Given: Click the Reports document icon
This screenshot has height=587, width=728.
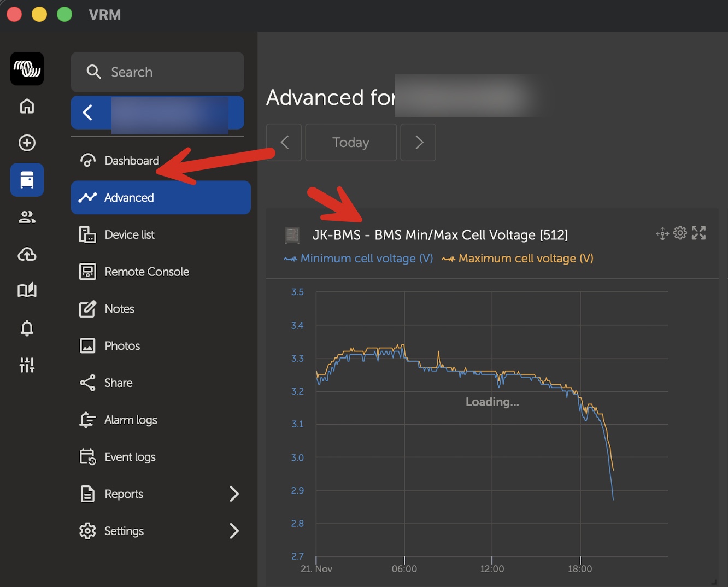Looking at the screenshot, I should (x=87, y=494).
